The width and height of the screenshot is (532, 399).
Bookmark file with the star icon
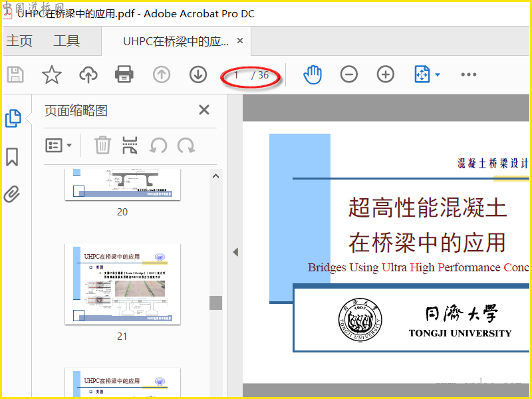click(x=52, y=74)
